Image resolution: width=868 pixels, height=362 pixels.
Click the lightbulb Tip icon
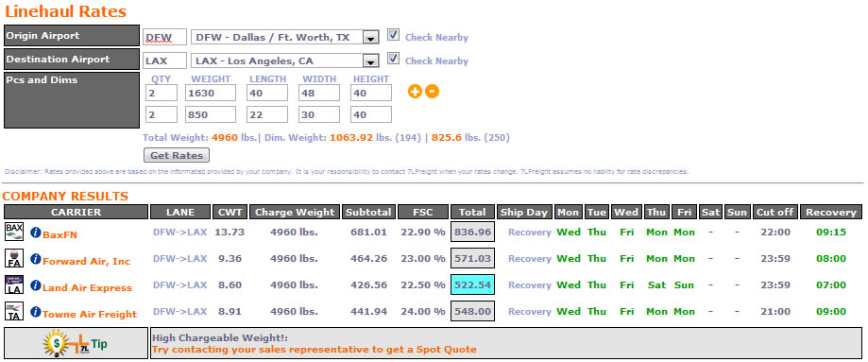(75, 344)
